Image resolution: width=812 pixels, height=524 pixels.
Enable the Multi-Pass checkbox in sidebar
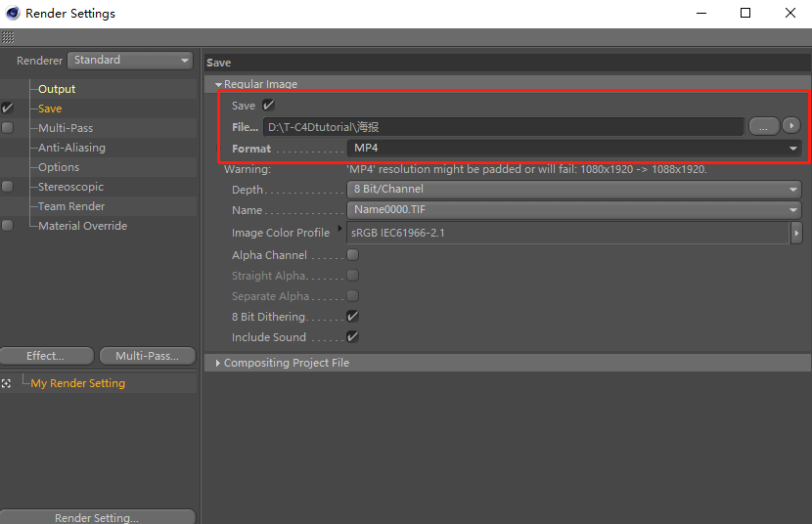pyautogui.click(x=8, y=128)
